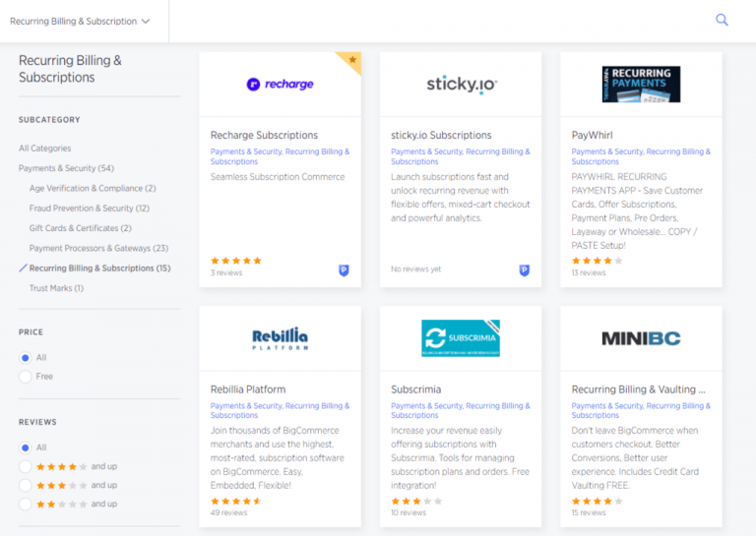This screenshot has width=756, height=536.
Task: Open Recurring Billing & Subscription dropdown
Action: [x=80, y=22]
